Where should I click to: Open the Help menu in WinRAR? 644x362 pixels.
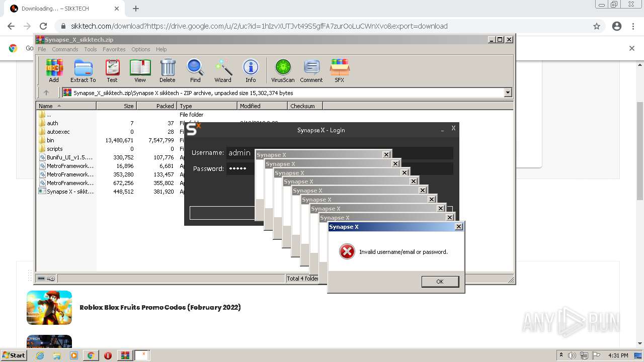pos(161,49)
